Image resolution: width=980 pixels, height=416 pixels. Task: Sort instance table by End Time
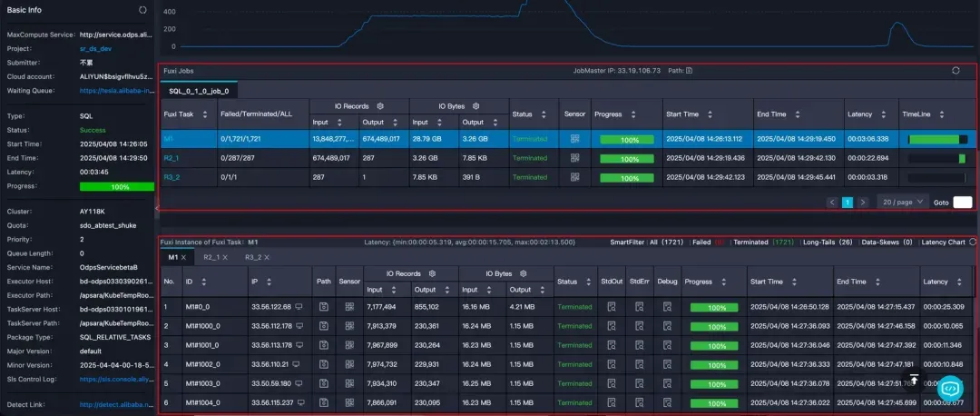coord(877,282)
